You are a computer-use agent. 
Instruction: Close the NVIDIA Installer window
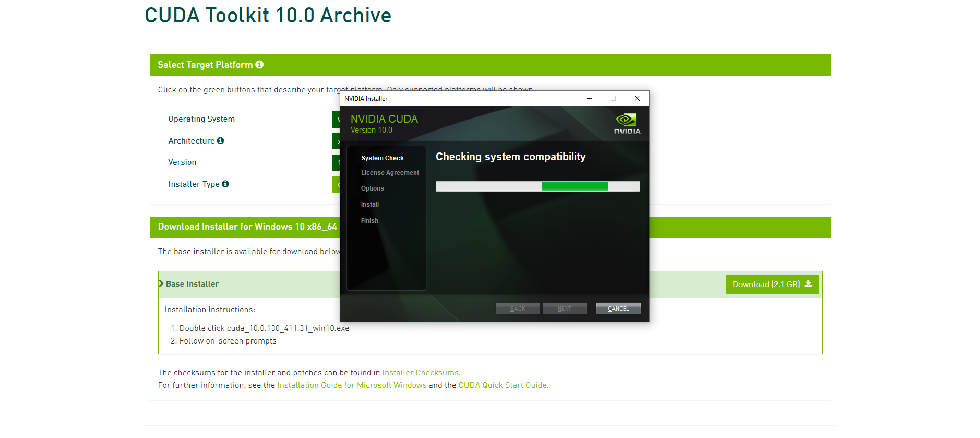[x=637, y=98]
